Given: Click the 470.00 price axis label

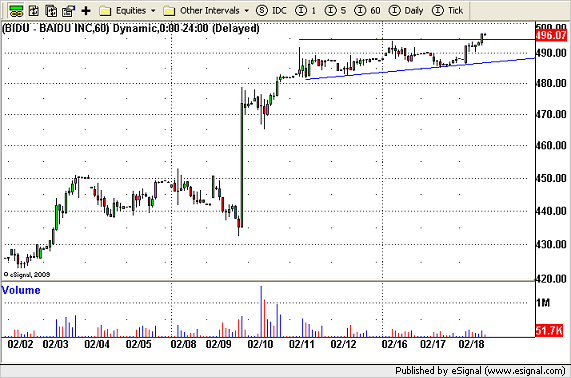Looking at the screenshot, I should (x=551, y=115).
